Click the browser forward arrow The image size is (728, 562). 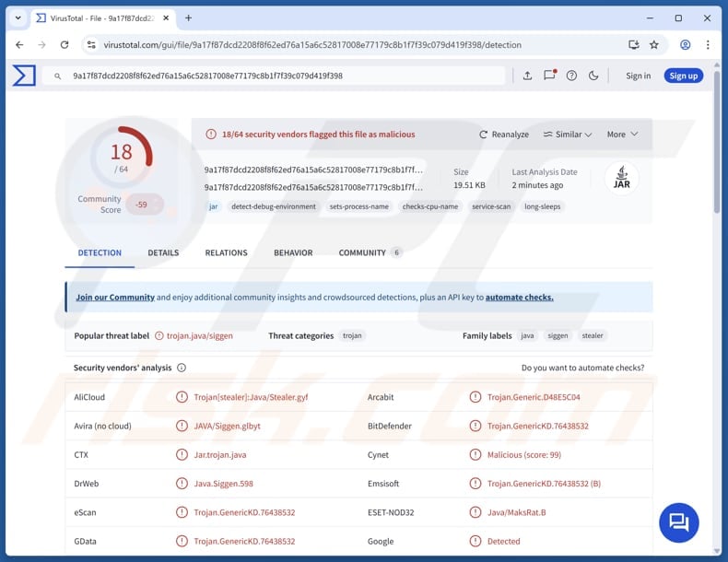41,44
